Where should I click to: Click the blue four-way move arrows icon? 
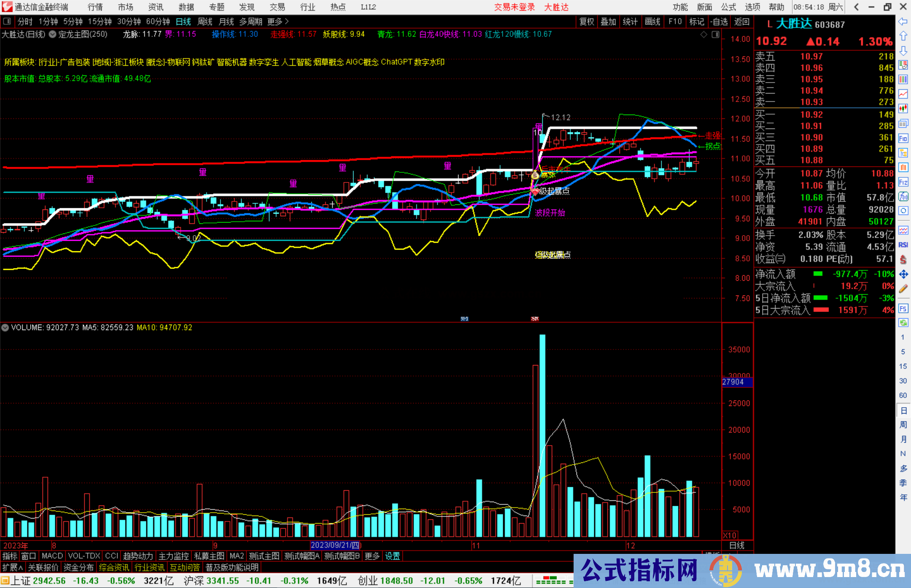(903, 274)
